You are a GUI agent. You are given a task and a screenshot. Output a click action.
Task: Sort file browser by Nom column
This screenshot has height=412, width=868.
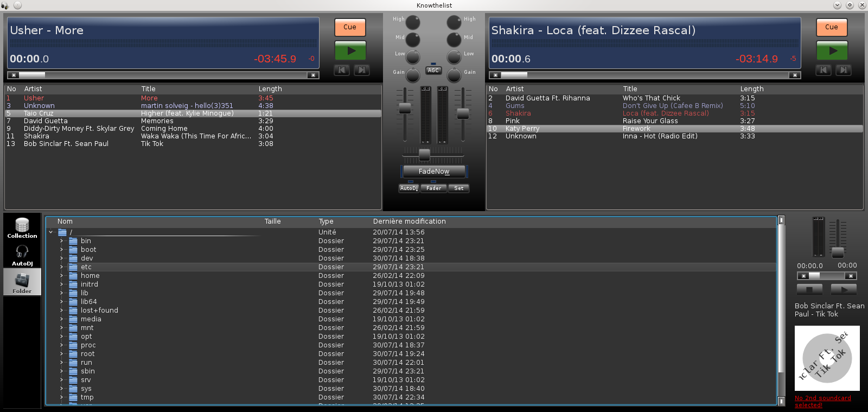pyautogui.click(x=65, y=221)
